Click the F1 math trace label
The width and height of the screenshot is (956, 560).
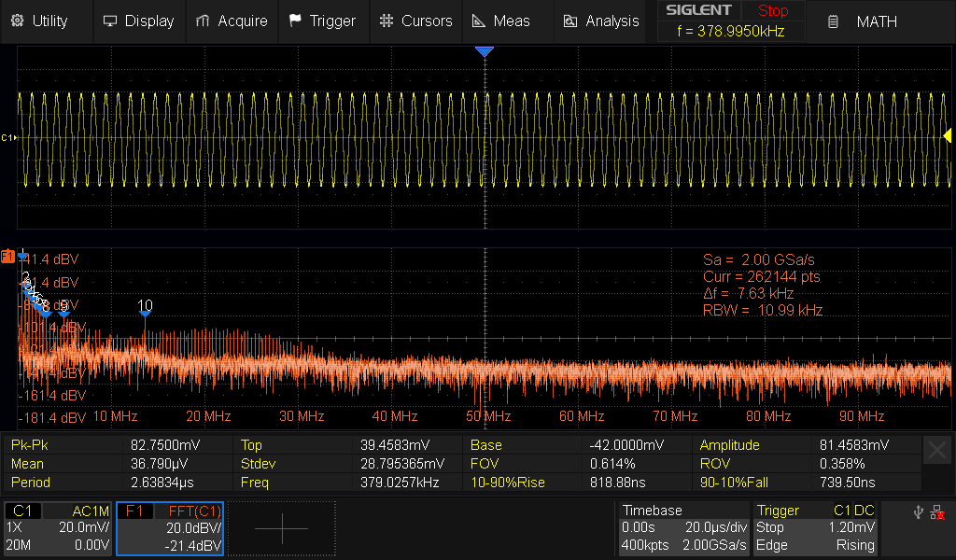[x=7, y=256]
